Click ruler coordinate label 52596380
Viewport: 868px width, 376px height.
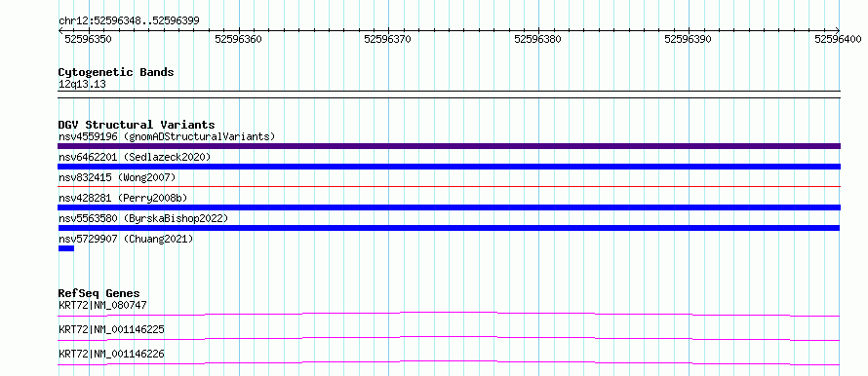(538, 39)
